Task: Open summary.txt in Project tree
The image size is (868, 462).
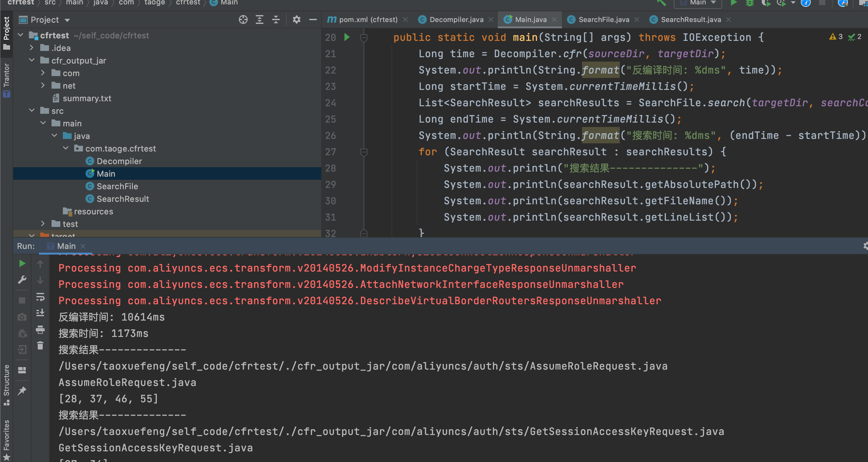Action: pyautogui.click(x=87, y=98)
